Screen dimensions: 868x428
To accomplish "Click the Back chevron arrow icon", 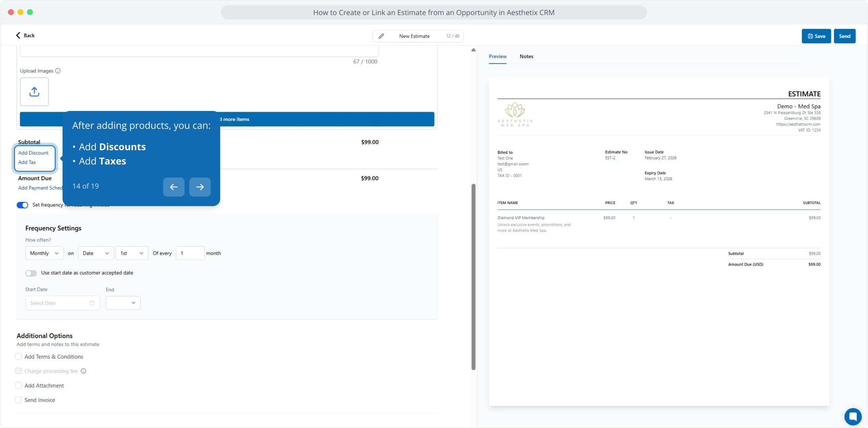I will [x=18, y=35].
